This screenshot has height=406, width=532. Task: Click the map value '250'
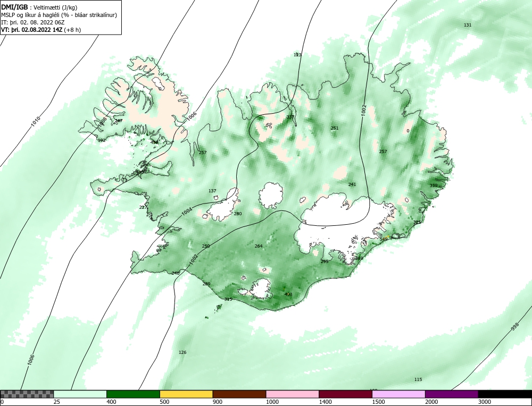pos(206,247)
